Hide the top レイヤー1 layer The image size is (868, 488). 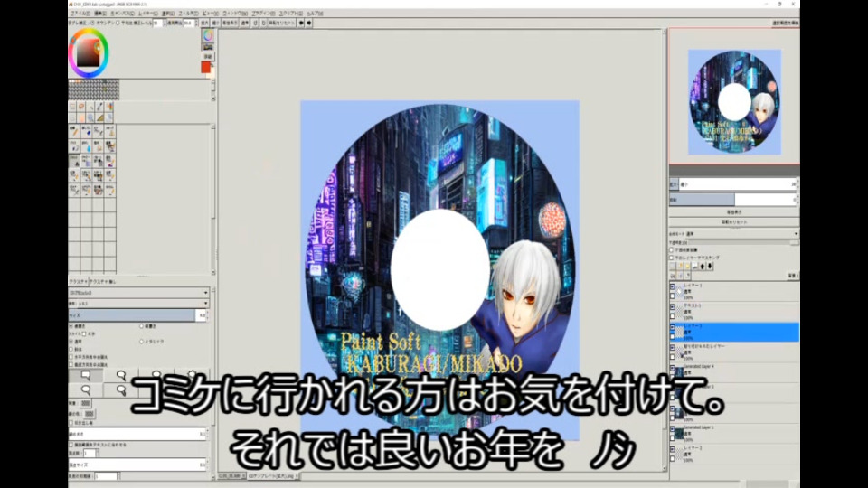[673, 286]
